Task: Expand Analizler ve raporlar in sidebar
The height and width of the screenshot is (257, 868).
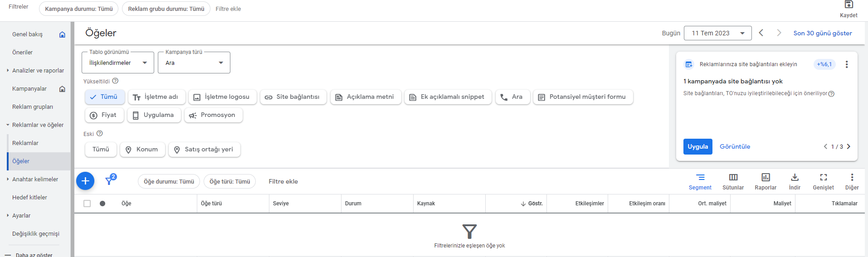Action: click(38, 70)
